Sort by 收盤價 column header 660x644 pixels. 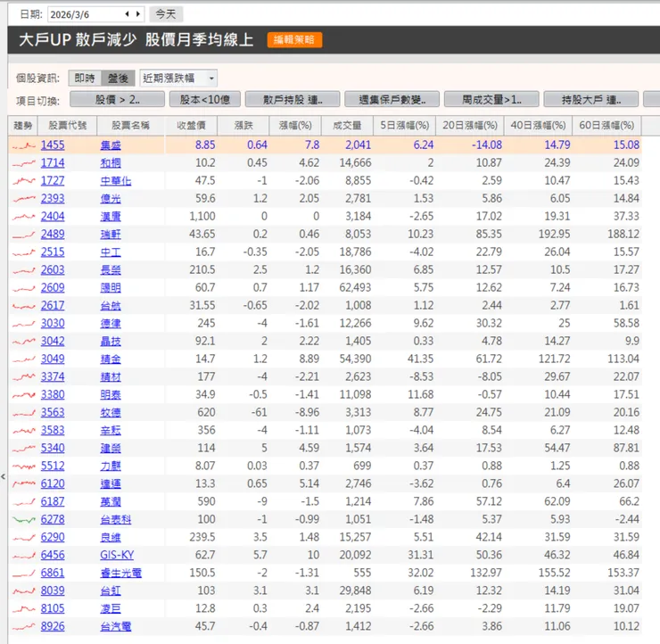tap(191, 126)
